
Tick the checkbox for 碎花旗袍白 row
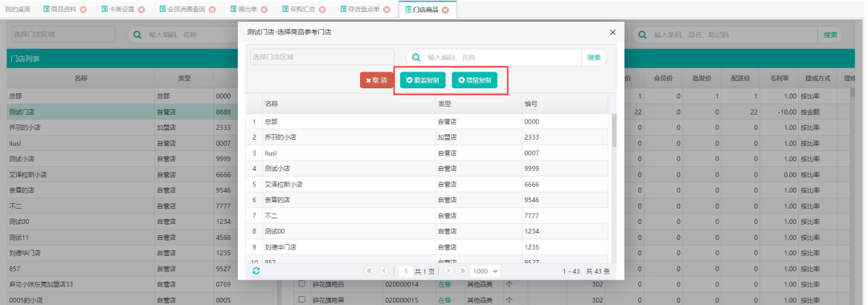(301, 284)
